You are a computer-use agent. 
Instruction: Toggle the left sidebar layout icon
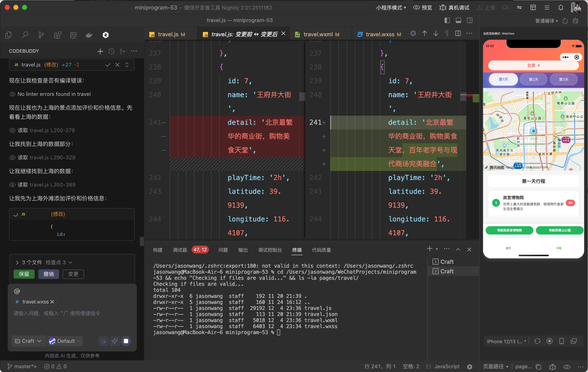tap(447, 20)
